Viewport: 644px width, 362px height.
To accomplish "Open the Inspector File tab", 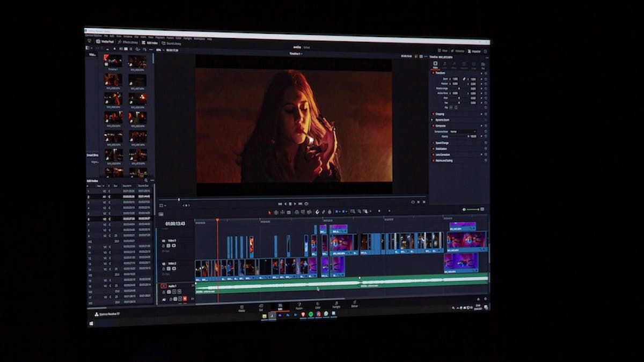I will [483, 67].
